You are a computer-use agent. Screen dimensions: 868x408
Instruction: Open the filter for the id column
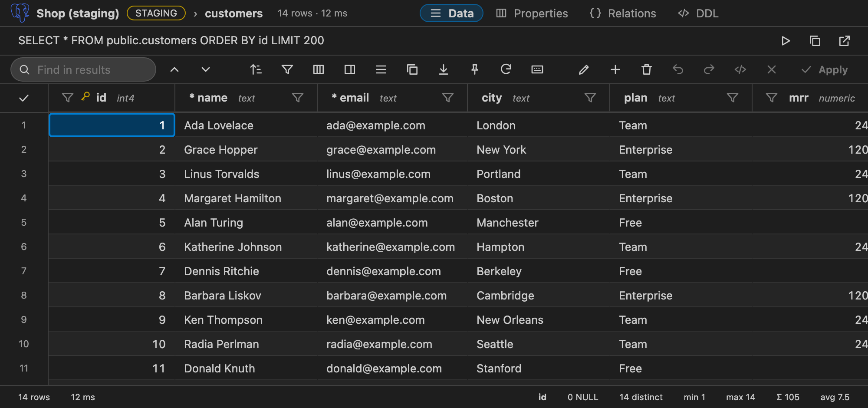[x=68, y=98]
